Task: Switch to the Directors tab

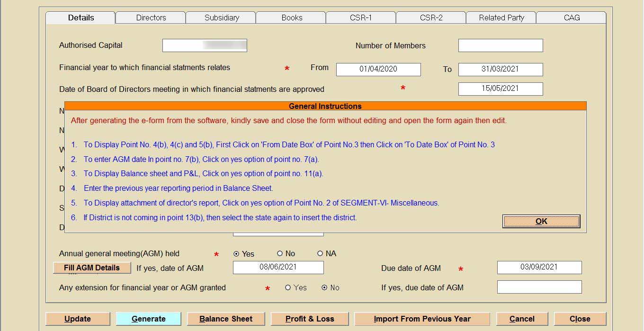Action: (x=151, y=18)
